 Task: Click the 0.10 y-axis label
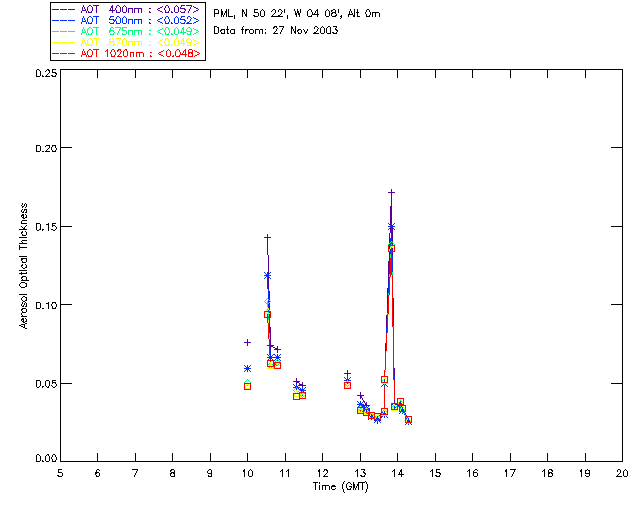pyautogui.click(x=46, y=305)
